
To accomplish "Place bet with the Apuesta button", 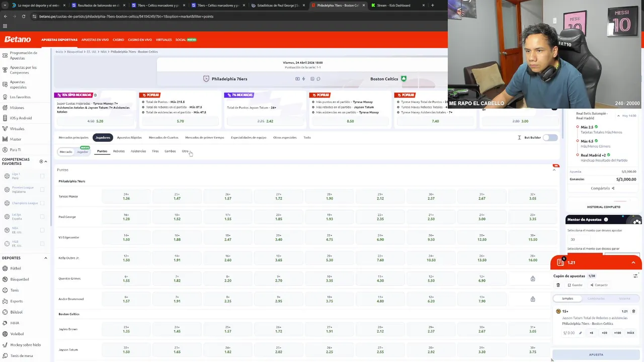I will 596,354.
